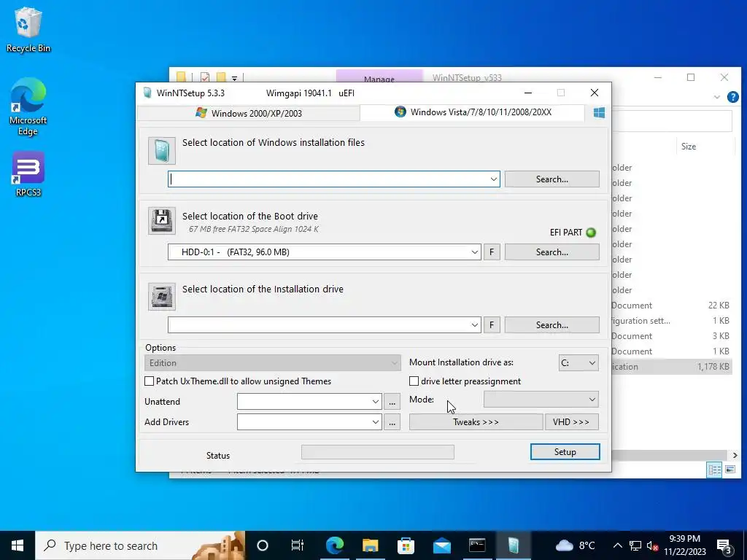
Task: Click the Status progress bar
Action: pos(378,452)
